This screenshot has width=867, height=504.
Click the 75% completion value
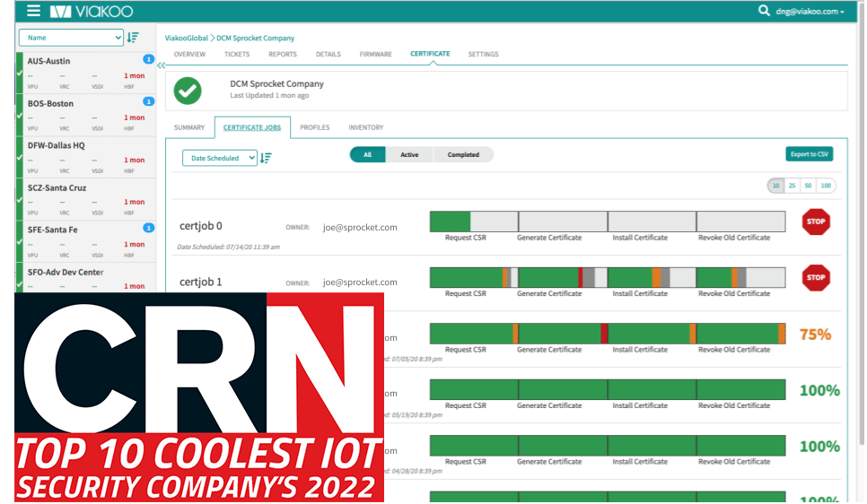pyautogui.click(x=815, y=335)
